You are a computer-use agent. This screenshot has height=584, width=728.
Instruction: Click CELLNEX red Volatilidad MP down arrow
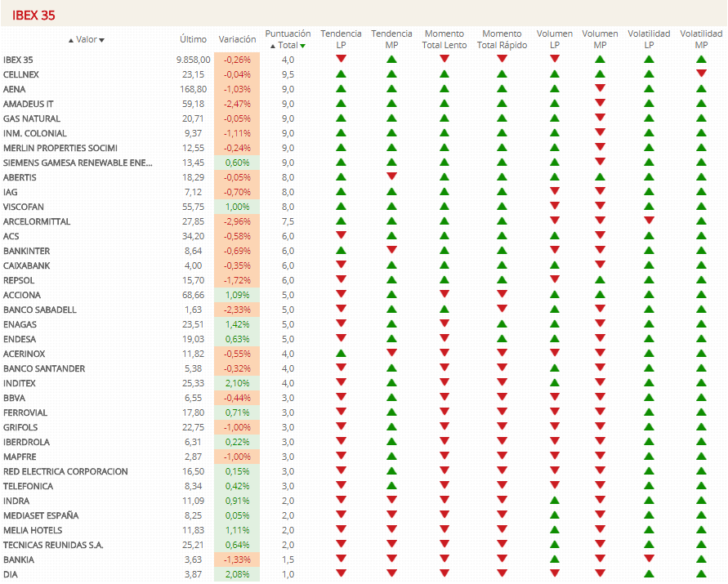coord(701,74)
